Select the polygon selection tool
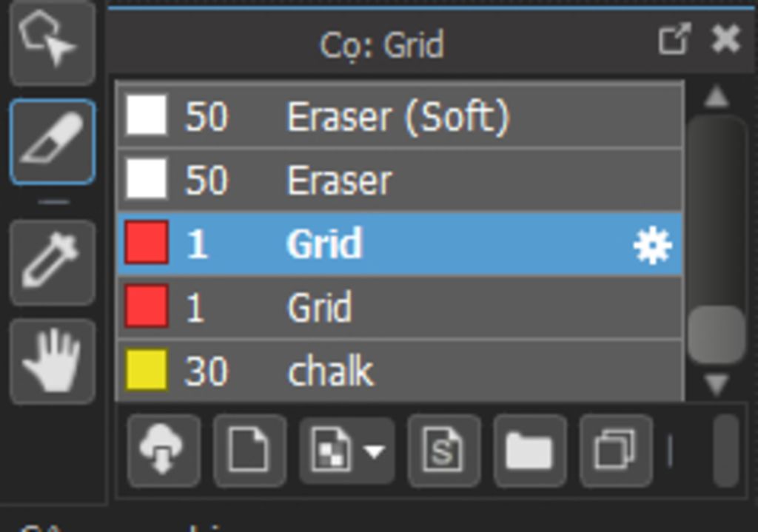 (50, 41)
